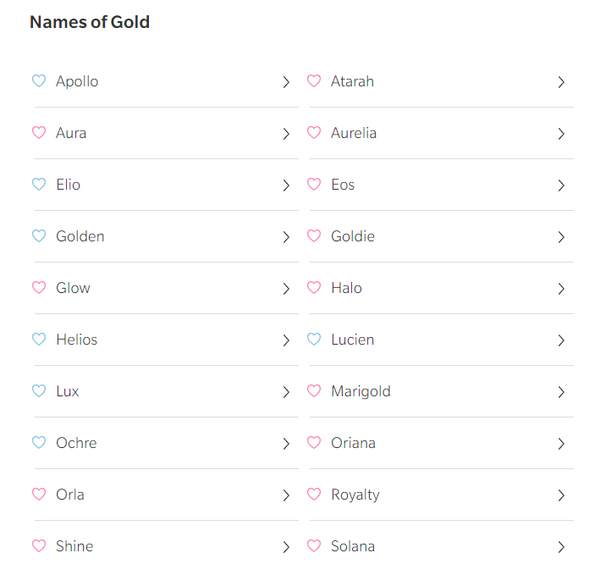Heart the name Goldie
The width and height of the screenshot is (600, 564).
coord(314,236)
